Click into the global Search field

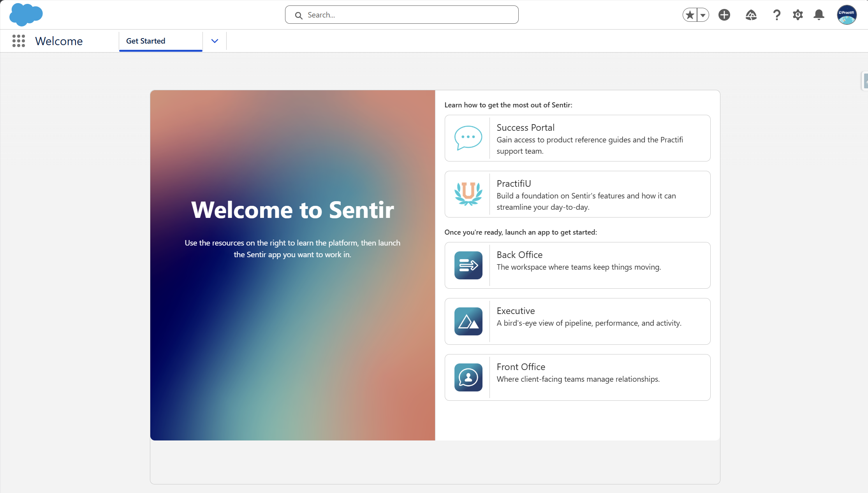(401, 15)
